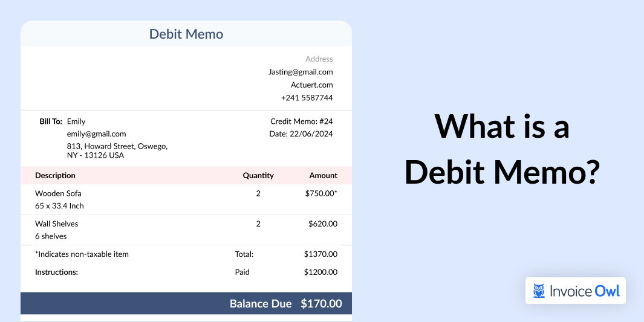Click the Instructions label
Viewport: 644px width, 322px height.
56,272
